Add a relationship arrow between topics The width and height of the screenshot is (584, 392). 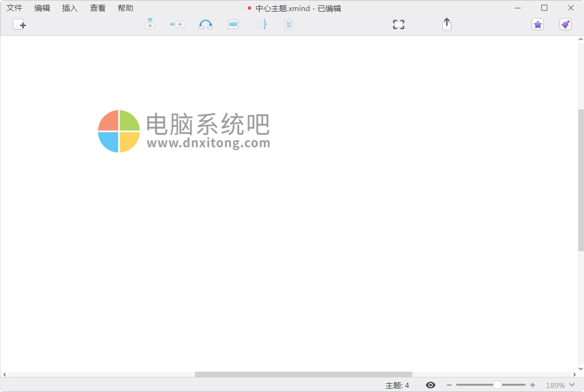click(x=206, y=24)
